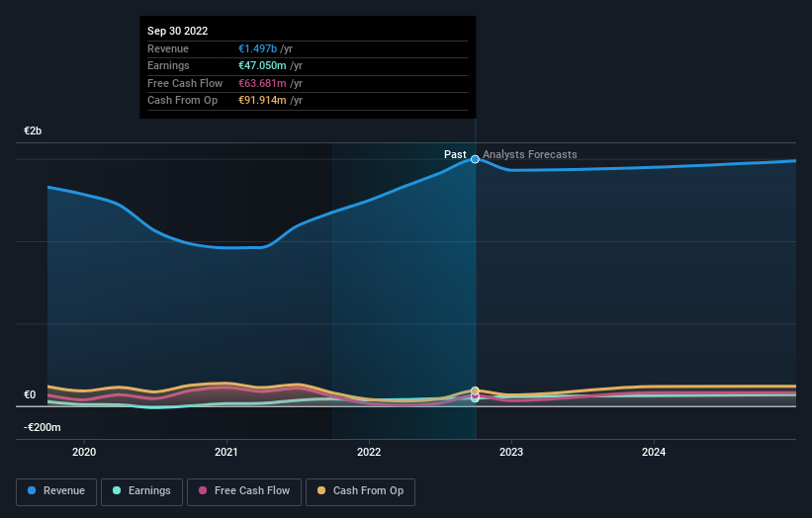Click the -€200m y-axis label

pyautogui.click(x=42, y=427)
